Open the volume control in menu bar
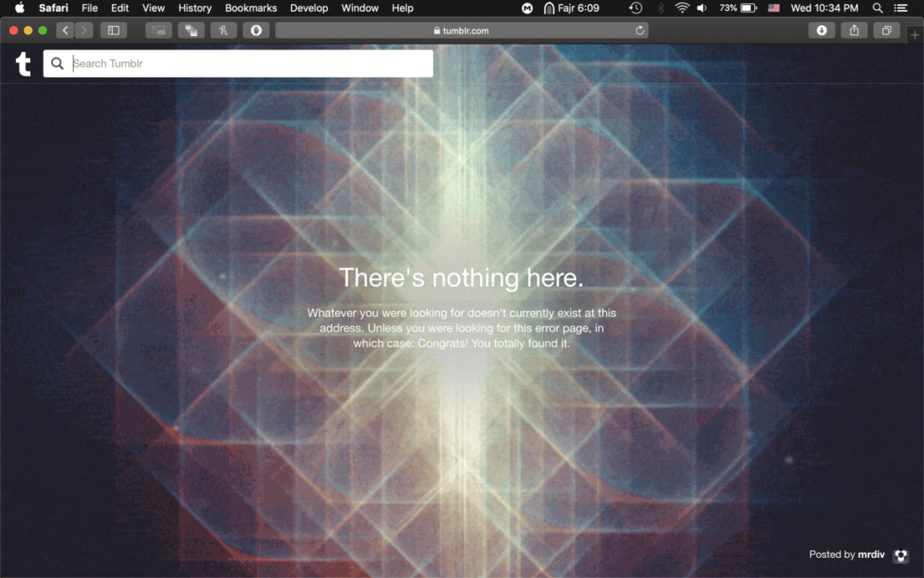This screenshot has width=924, height=578. pyautogui.click(x=702, y=8)
